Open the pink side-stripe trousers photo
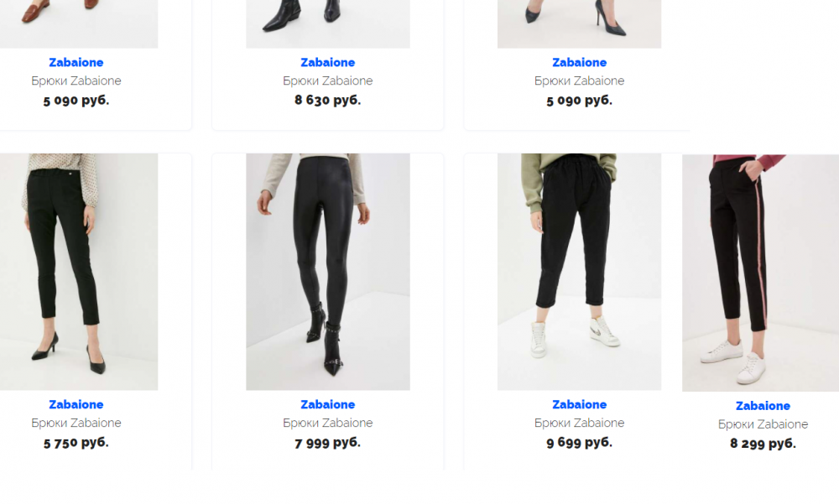 (x=760, y=273)
